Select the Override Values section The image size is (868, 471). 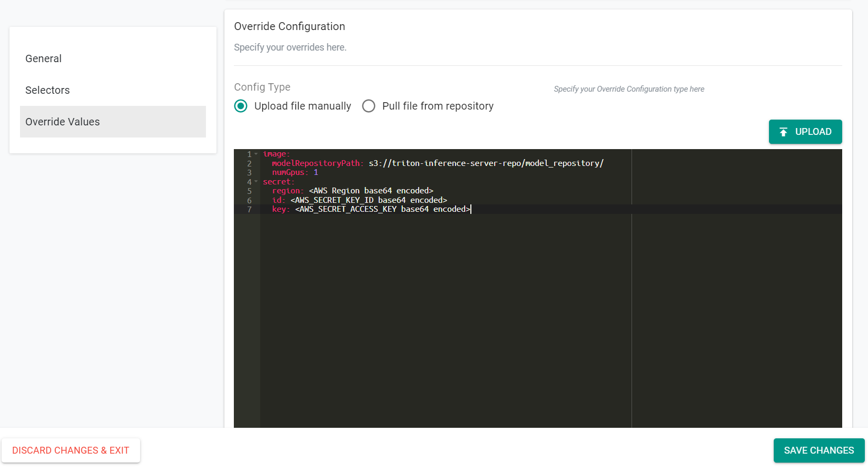coord(113,122)
